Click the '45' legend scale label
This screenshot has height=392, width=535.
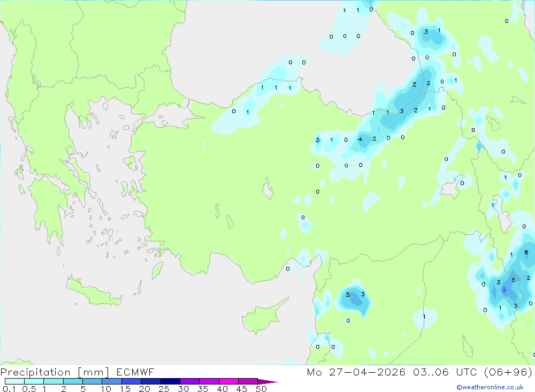pos(242,389)
